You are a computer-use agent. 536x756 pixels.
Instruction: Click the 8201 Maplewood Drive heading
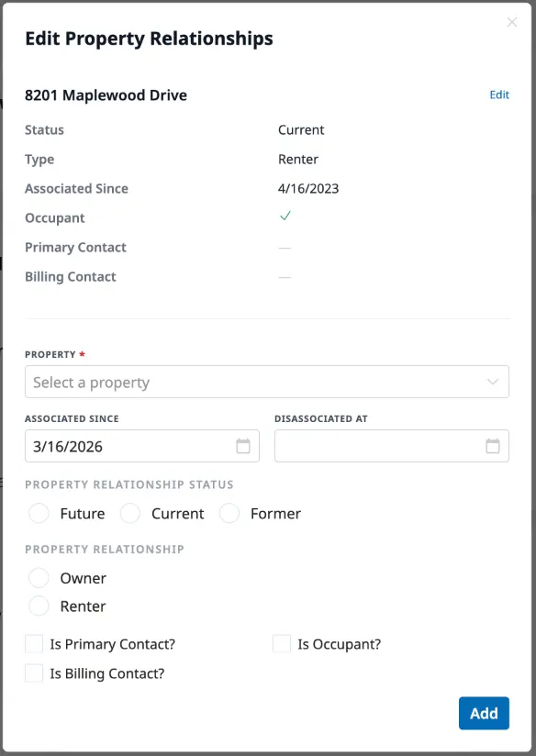tap(106, 94)
